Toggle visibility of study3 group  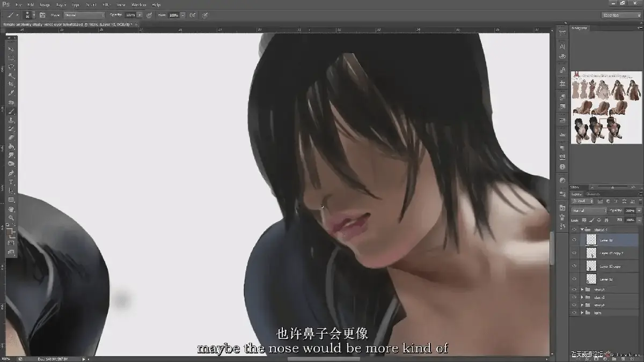pos(574,290)
